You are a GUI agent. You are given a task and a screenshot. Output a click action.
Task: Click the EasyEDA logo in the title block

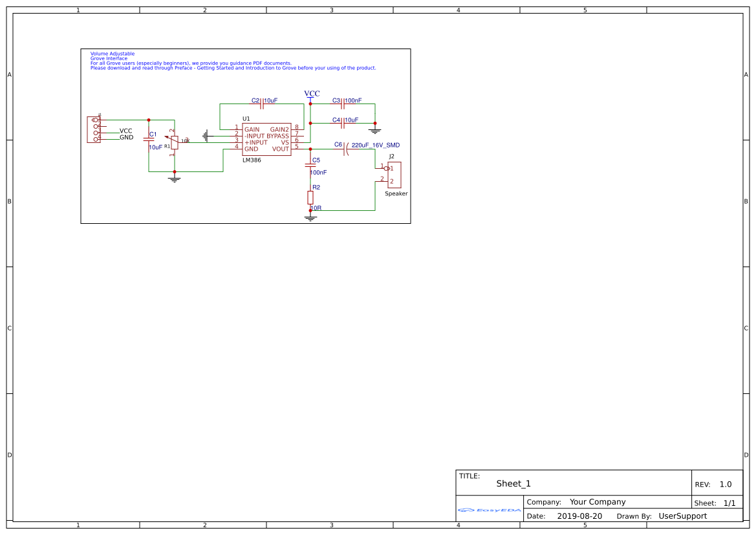[x=488, y=511]
